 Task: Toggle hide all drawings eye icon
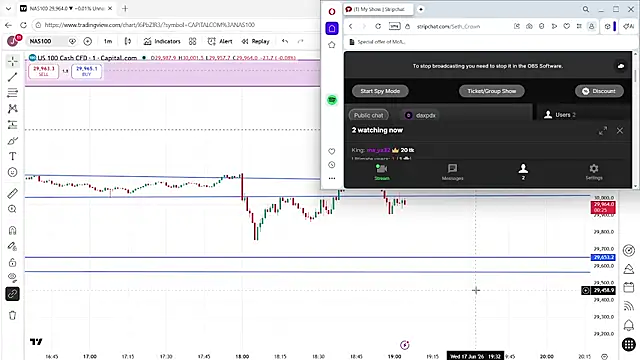tap(13, 278)
